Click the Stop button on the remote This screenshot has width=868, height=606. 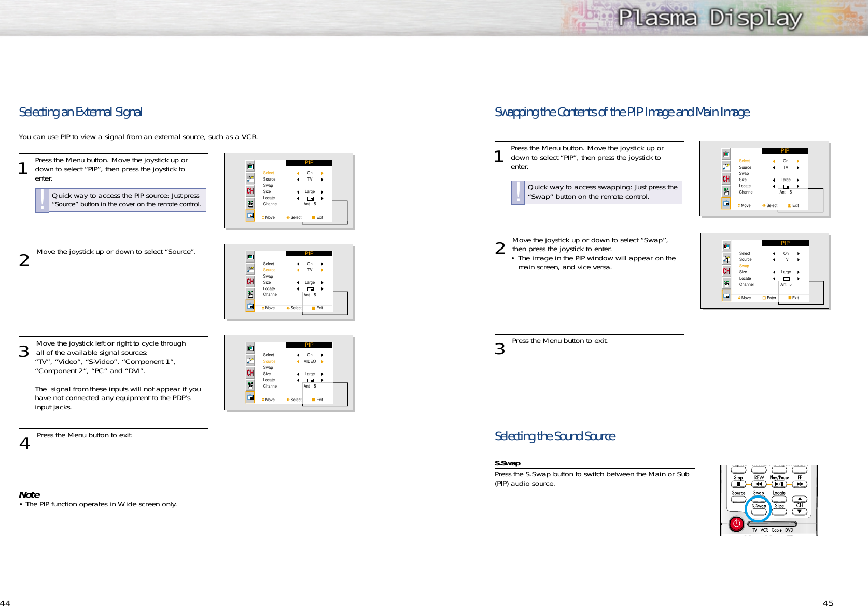pyautogui.click(x=738, y=484)
